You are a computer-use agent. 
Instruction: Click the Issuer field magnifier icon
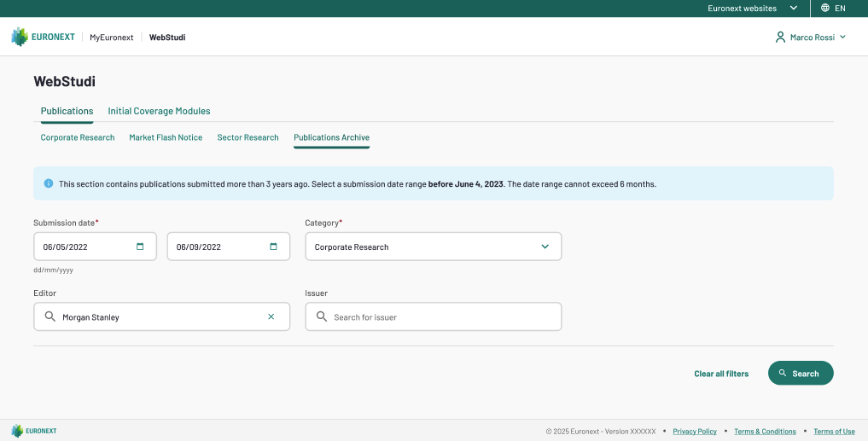pyautogui.click(x=322, y=316)
